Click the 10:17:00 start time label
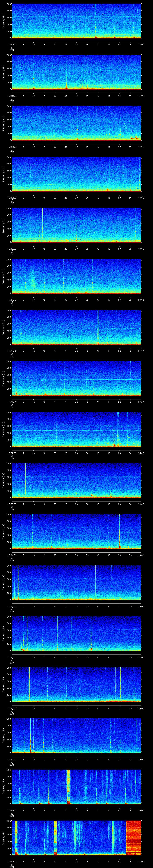The height and width of the screenshot is (868, 153). click(x=12, y=198)
